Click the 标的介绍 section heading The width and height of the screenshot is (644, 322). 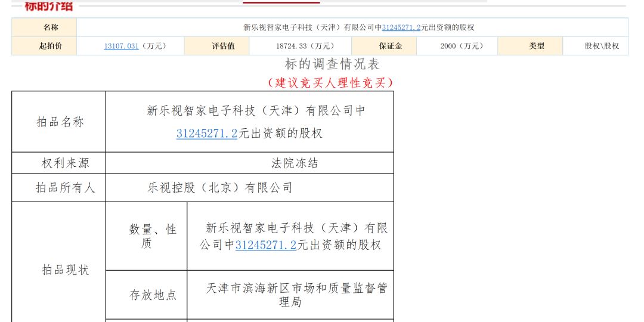tap(48, 6)
